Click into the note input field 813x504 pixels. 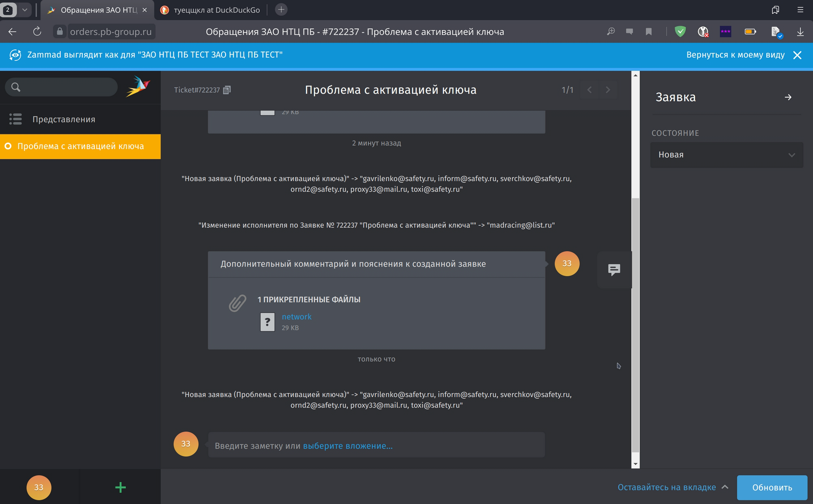[376, 445]
